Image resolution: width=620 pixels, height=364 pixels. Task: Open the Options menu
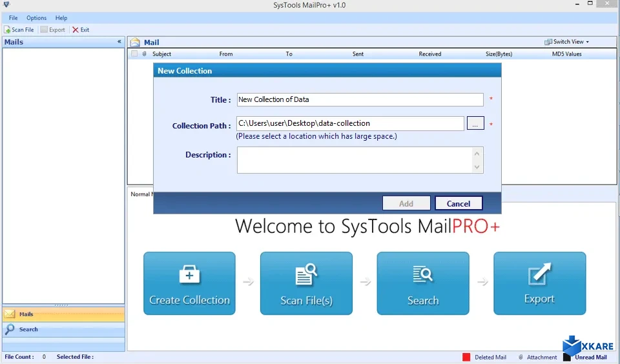[x=36, y=18]
